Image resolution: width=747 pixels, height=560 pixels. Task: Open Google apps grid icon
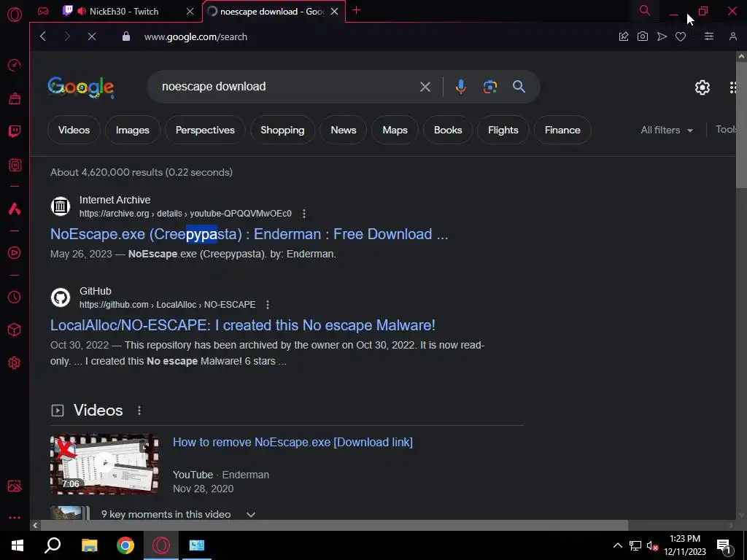coord(734,87)
